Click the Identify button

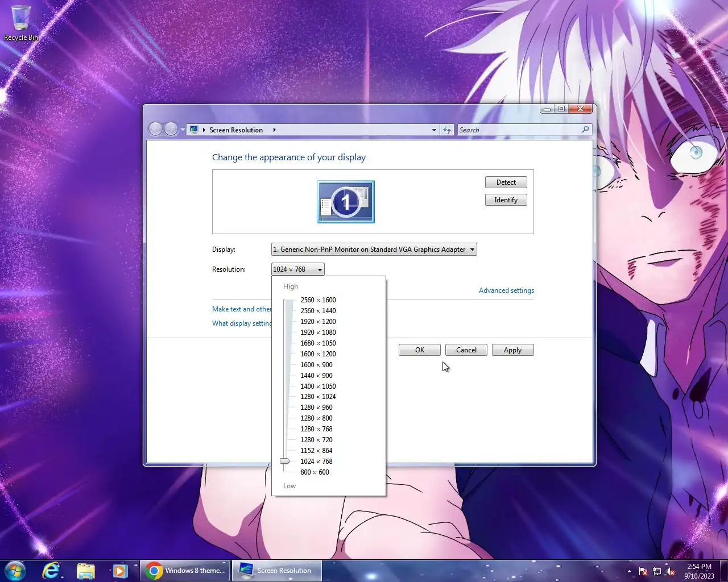(506, 200)
